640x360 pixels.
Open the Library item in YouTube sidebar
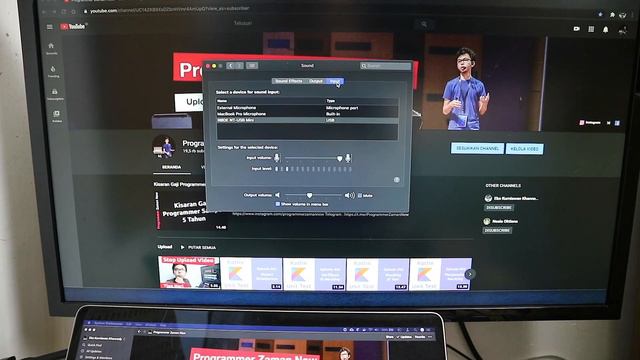[x=57, y=116]
